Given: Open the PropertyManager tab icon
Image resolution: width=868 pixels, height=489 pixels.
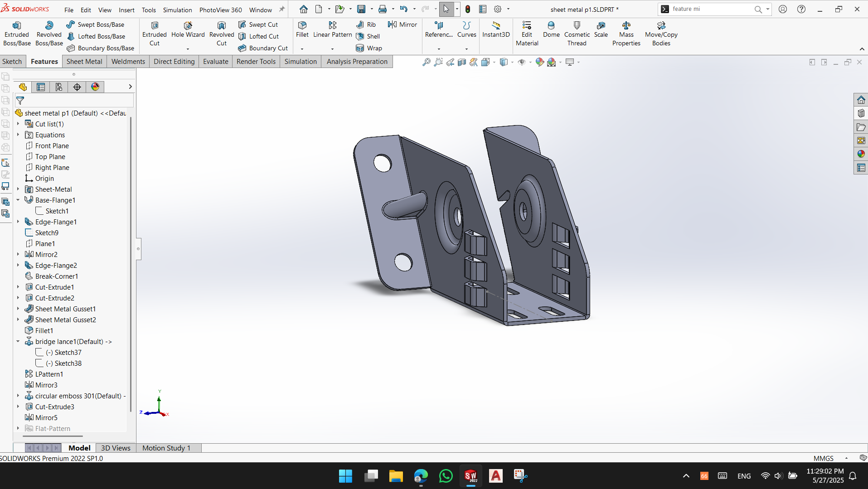Looking at the screenshot, I should pos(41,87).
